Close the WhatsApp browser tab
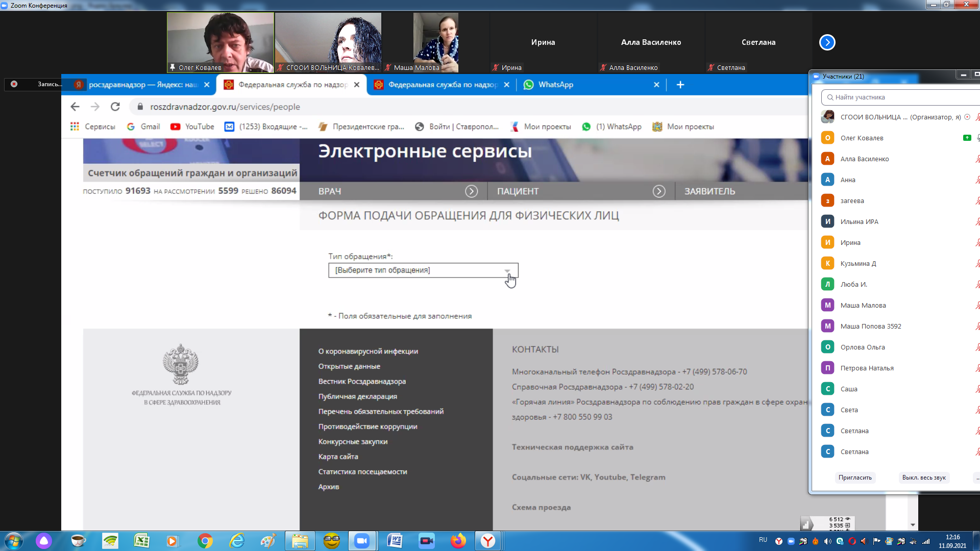980x551 pixels. (x=656, y=85)
